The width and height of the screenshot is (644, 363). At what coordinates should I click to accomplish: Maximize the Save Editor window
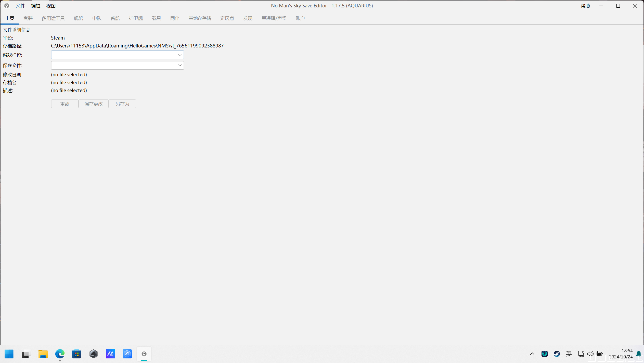click(618, 6)
